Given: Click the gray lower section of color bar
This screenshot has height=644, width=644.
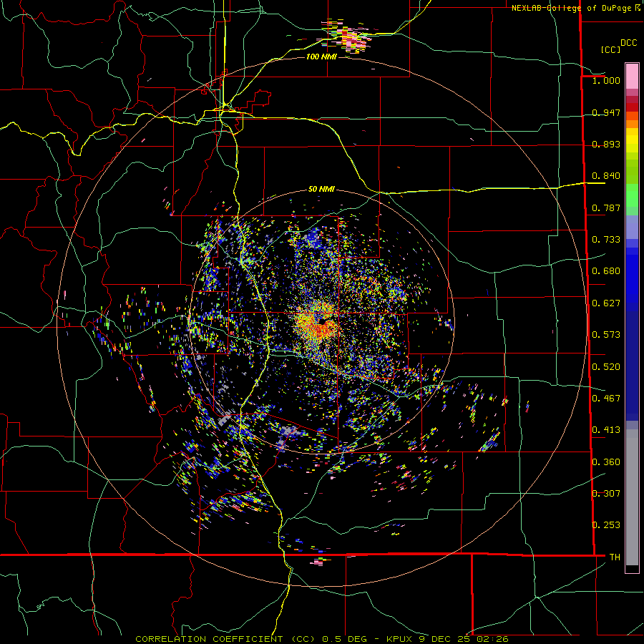Looking at the screenshot, I should pyautogui.click(x=632, y=497).
